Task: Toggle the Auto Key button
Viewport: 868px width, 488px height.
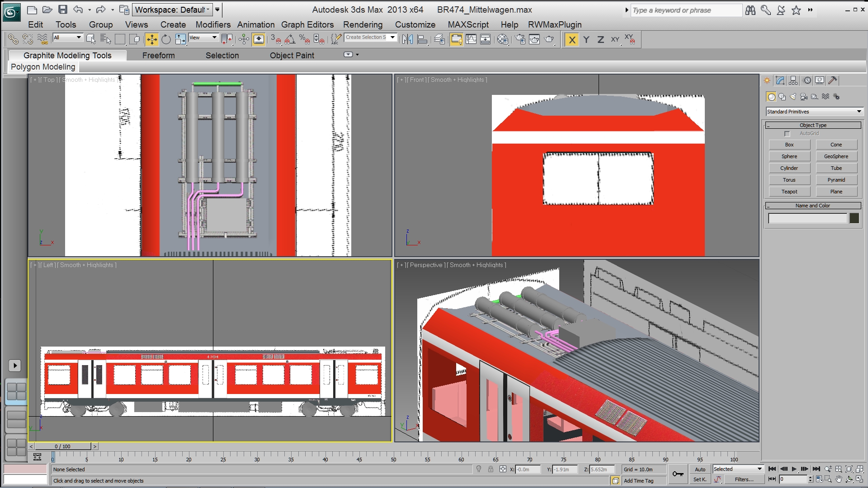Action: pyautogui.click(x=700, y=469)
